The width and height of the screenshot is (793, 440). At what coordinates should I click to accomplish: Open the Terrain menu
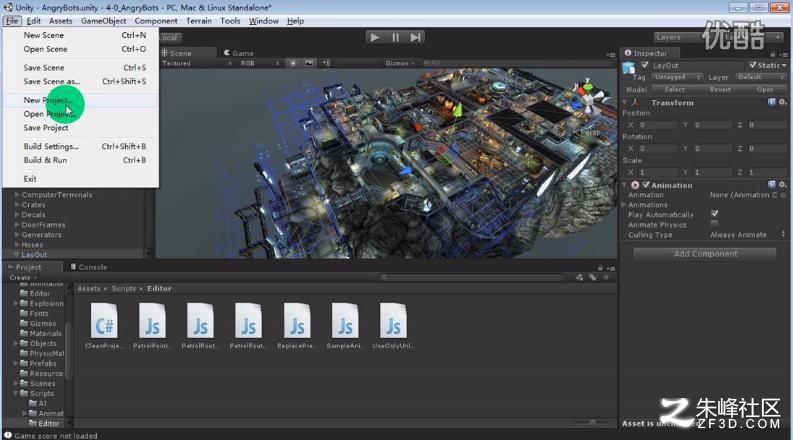[199, 21]
